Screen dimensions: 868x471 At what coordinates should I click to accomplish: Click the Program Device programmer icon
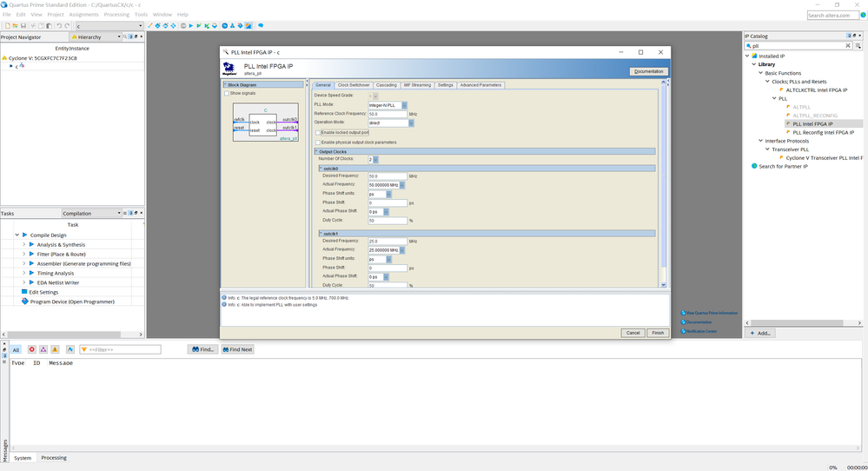point(25,302)
